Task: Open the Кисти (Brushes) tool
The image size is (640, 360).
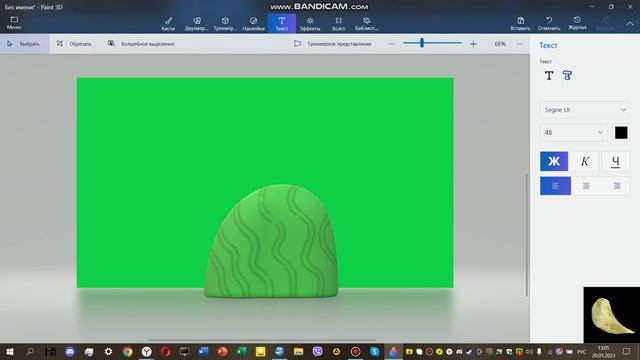Action: tap(168, 24)
